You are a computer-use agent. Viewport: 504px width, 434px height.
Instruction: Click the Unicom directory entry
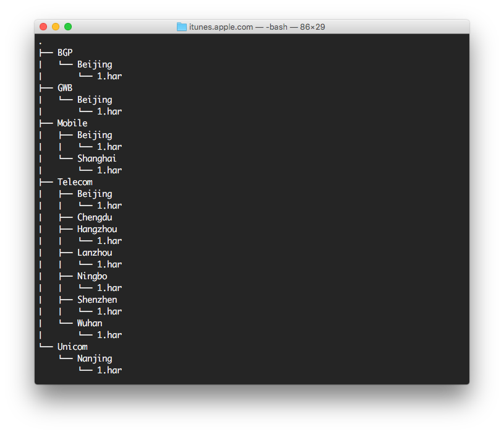[72, 347]
